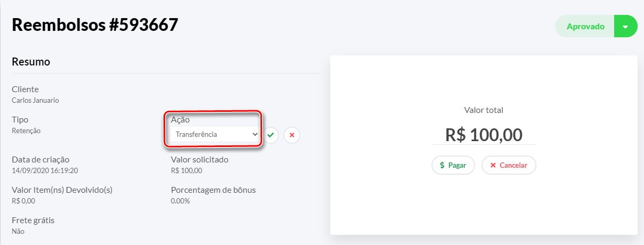Viewport: 644px width, 245px height.
Task: Open the Ação Transferência dropdown
Action: tap(213, 135)
